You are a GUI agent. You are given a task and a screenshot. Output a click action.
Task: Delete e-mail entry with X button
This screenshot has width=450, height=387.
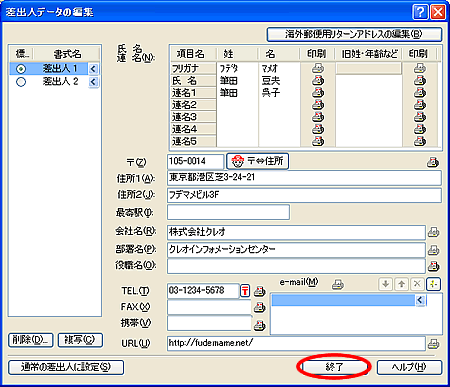(x=417, y=284)
